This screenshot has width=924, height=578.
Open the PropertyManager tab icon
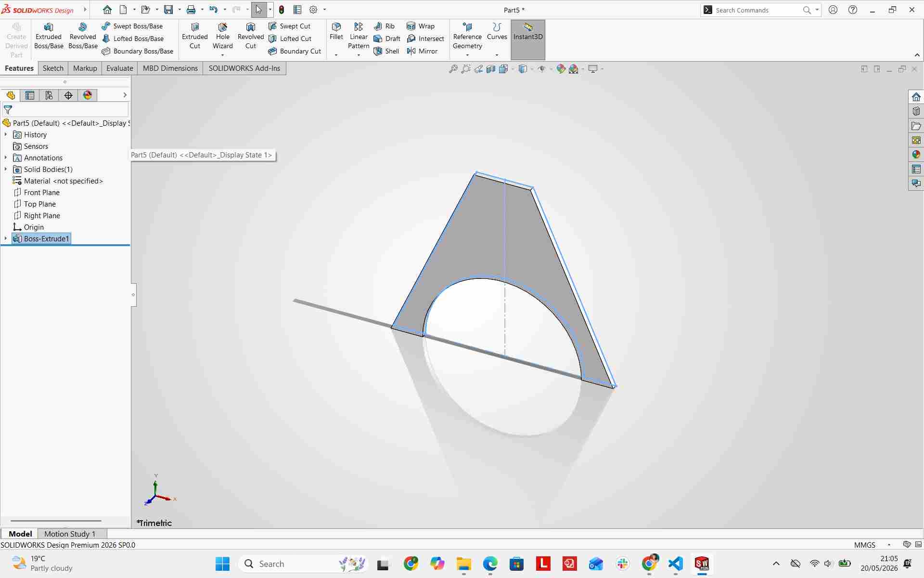(30, 95)
